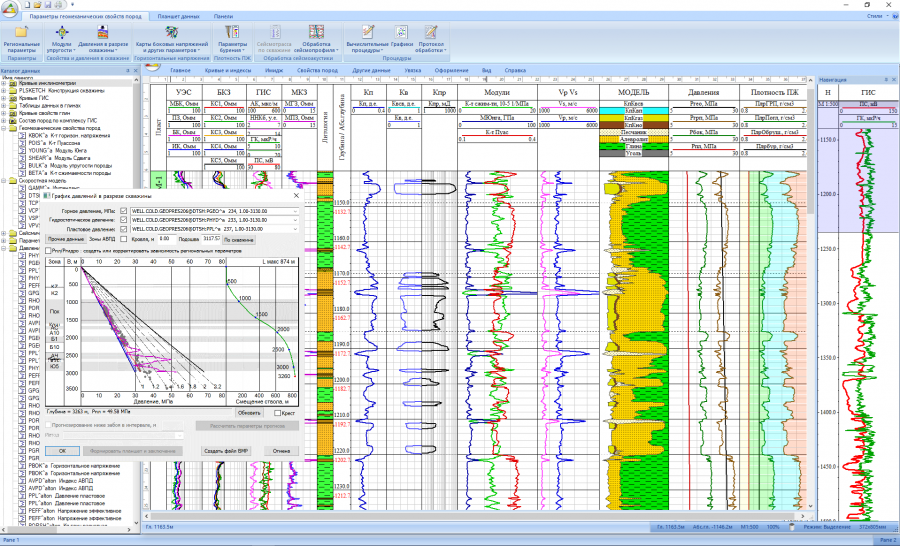
Task: Click the Обновить button
Action: pos(249,412)
